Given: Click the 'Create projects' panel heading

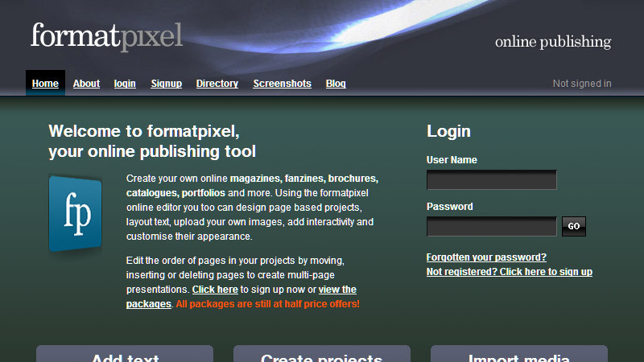Looking at the screenshot, I should [x=321, y=358].
